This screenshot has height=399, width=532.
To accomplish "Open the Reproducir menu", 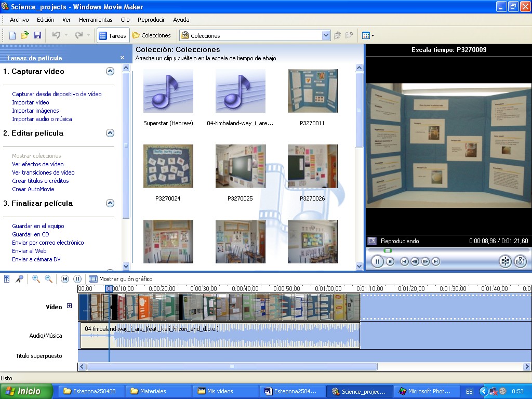I will [151, 20].
